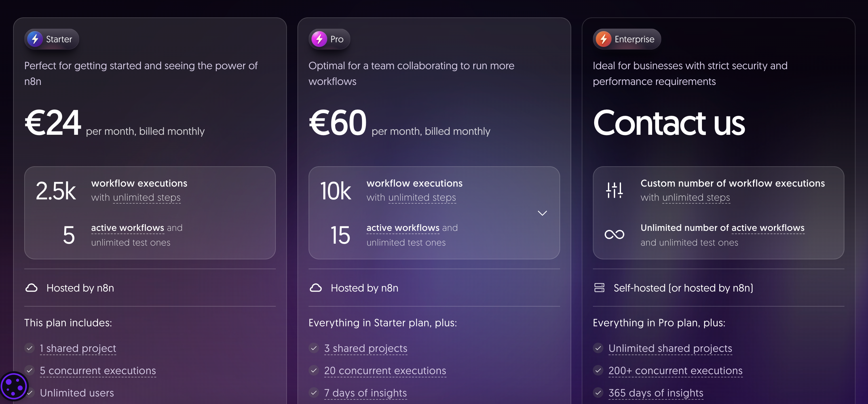
Task: Click the infinity icon for unlimited workflows
Action: pos(614,234)
